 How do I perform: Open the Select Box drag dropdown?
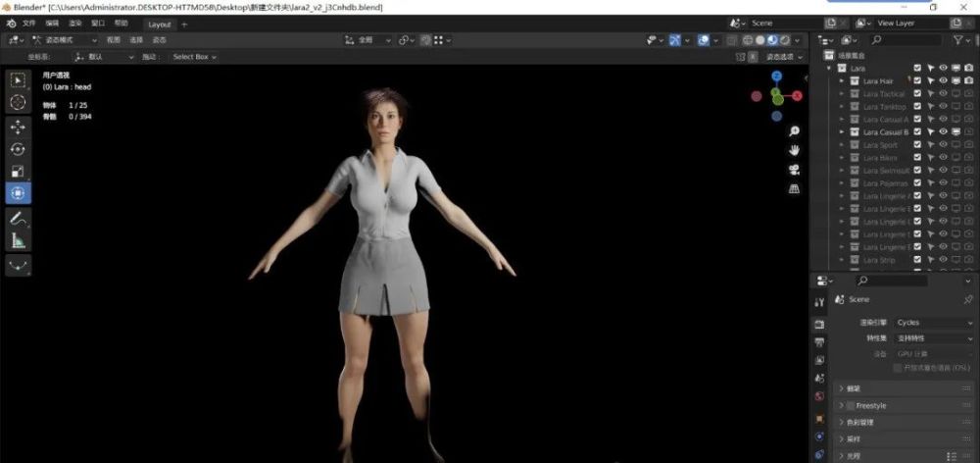194,56
